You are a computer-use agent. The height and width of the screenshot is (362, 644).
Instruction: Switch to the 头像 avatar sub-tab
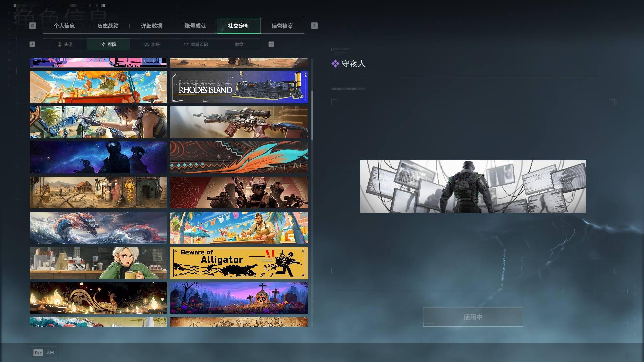65,44
